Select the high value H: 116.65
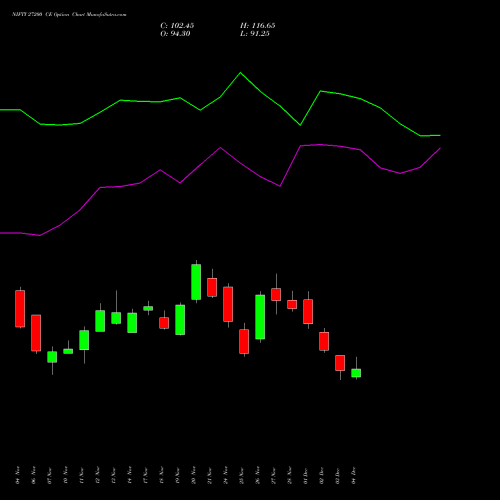500x500 pixels. pyautogui.click(x=258, y=26)
